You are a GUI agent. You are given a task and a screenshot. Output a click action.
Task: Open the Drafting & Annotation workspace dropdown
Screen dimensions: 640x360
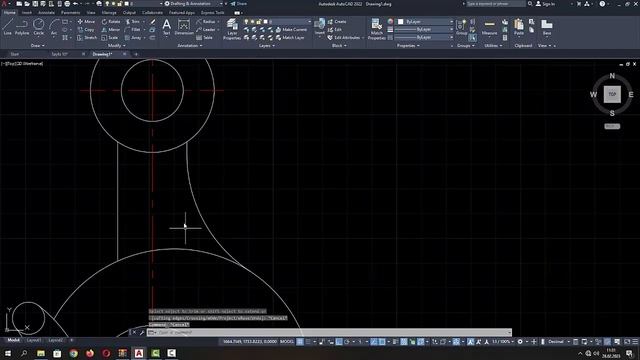[193, 4]
